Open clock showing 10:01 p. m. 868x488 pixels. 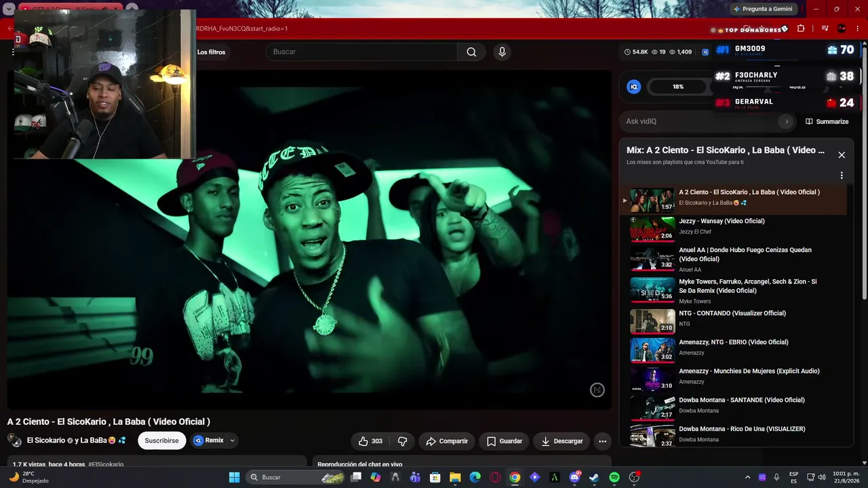coord(846,477)
